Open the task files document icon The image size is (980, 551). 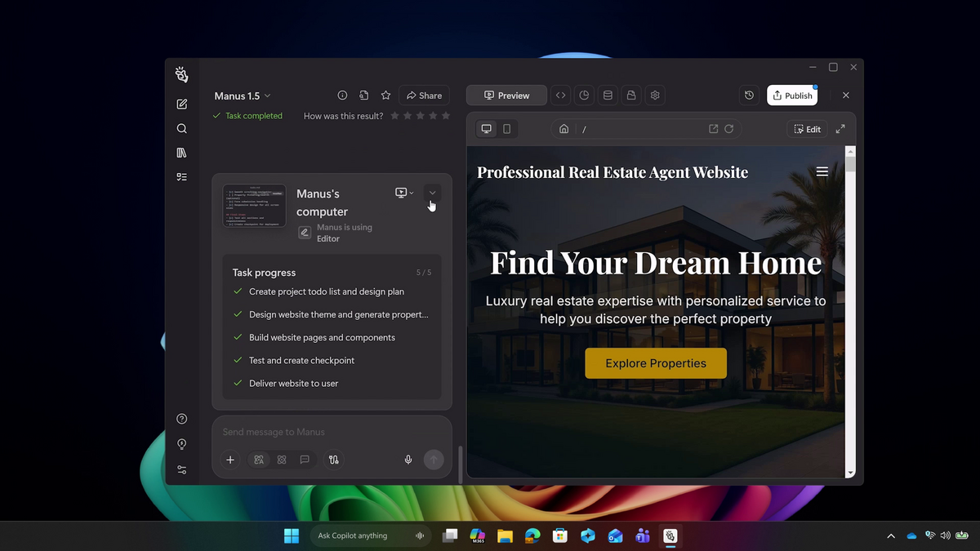pos(363,96)
